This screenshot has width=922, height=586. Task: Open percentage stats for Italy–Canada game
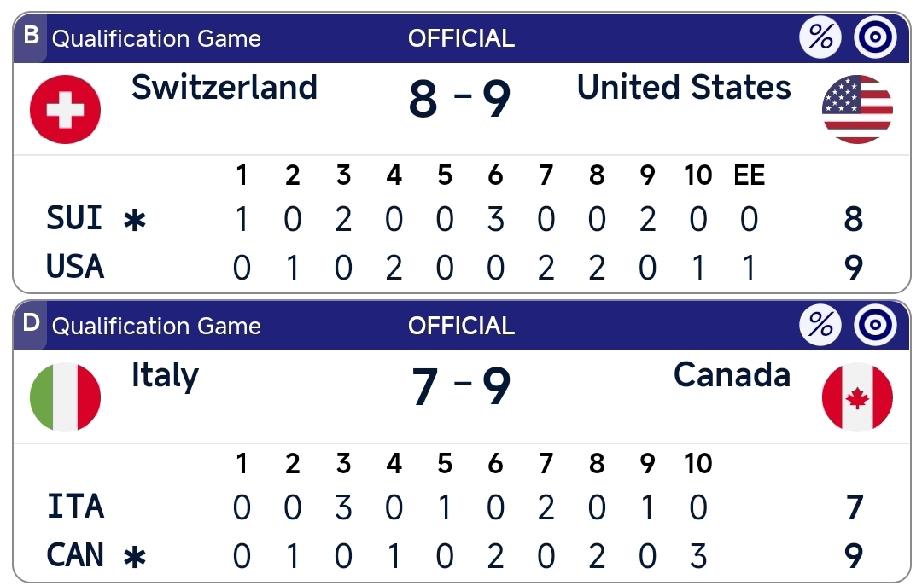coord(820,325)
